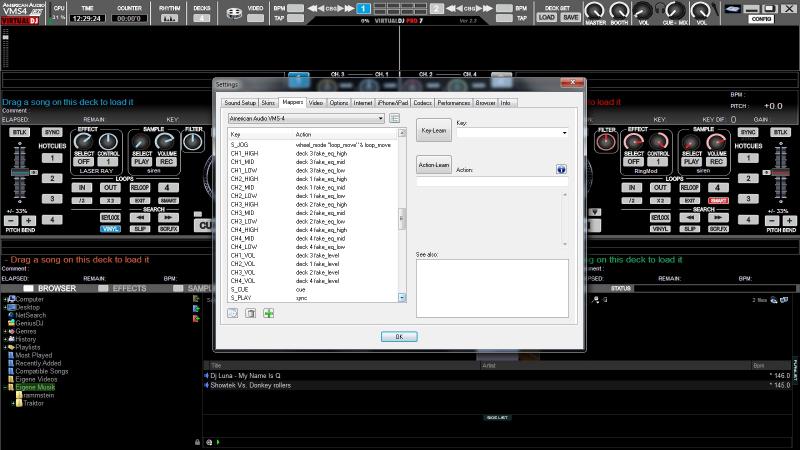Open the Performances tab
The image size is (800, 450).
tap(453, 102)
